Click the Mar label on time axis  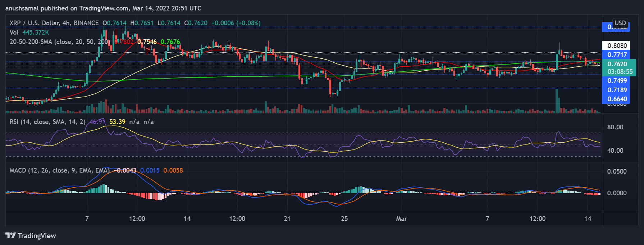[401, 219]
